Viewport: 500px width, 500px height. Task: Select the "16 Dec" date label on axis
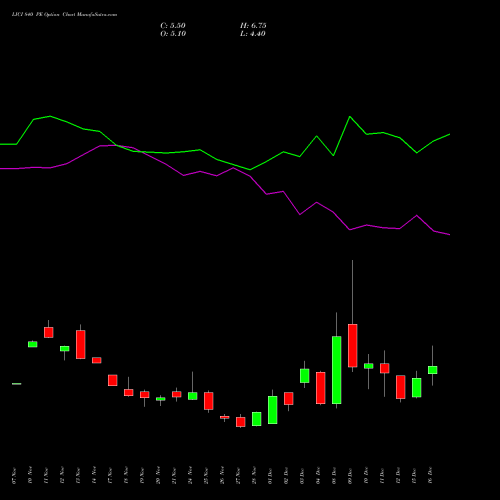[430, 476]
